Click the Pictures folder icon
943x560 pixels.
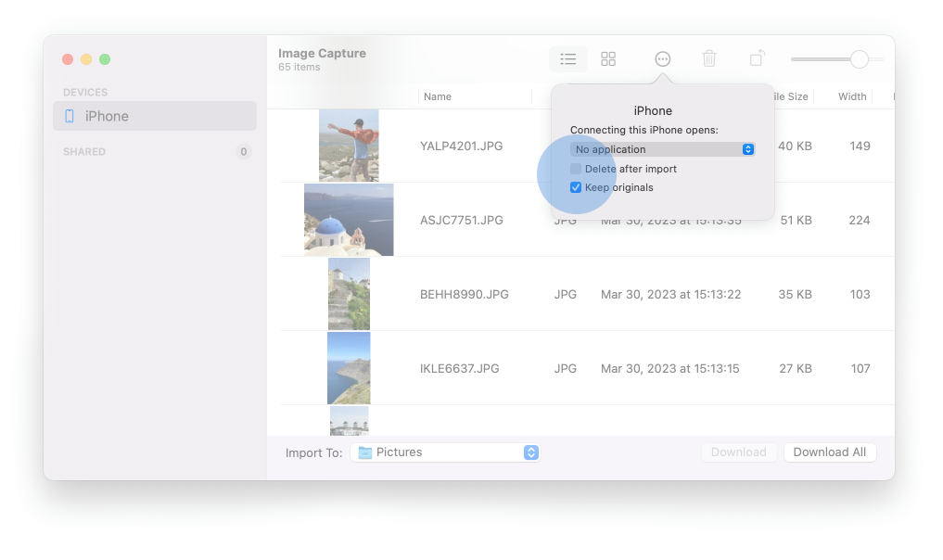coord(365,452)
